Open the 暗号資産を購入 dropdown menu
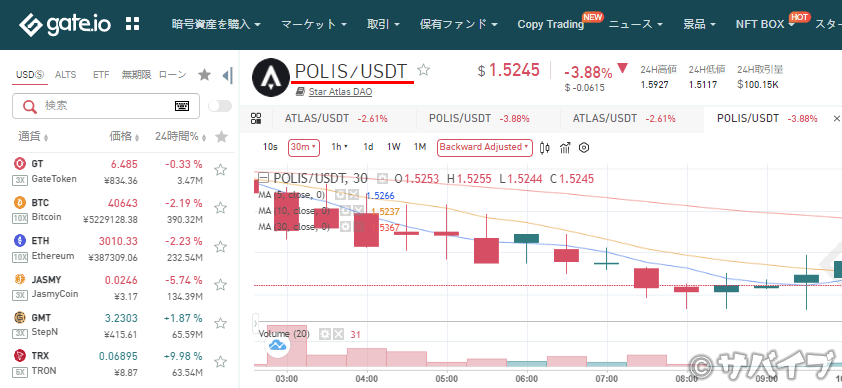The image size is (842, 388). tap(216, 24)
